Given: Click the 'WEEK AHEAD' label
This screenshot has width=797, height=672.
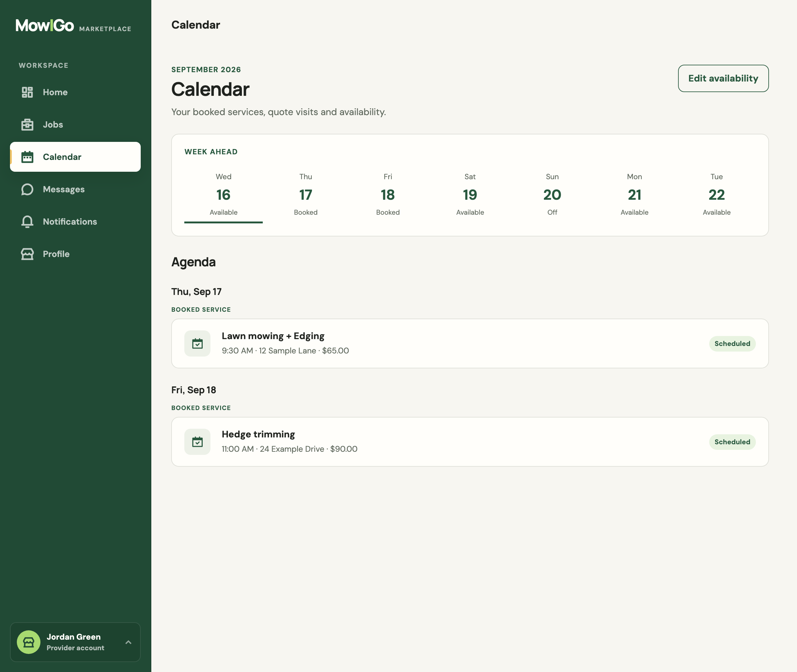Looking at the screenshot, I should [x=211, y=152].
